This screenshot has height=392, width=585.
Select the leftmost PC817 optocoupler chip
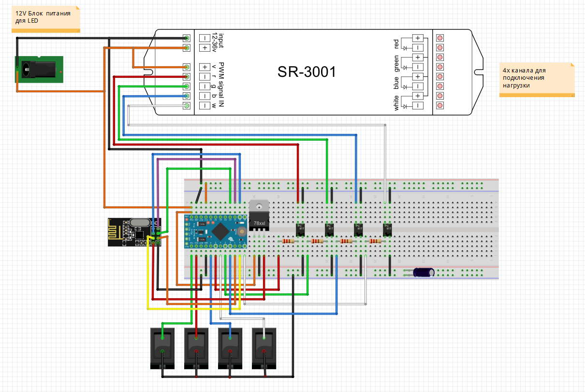(x=300, y=229)
